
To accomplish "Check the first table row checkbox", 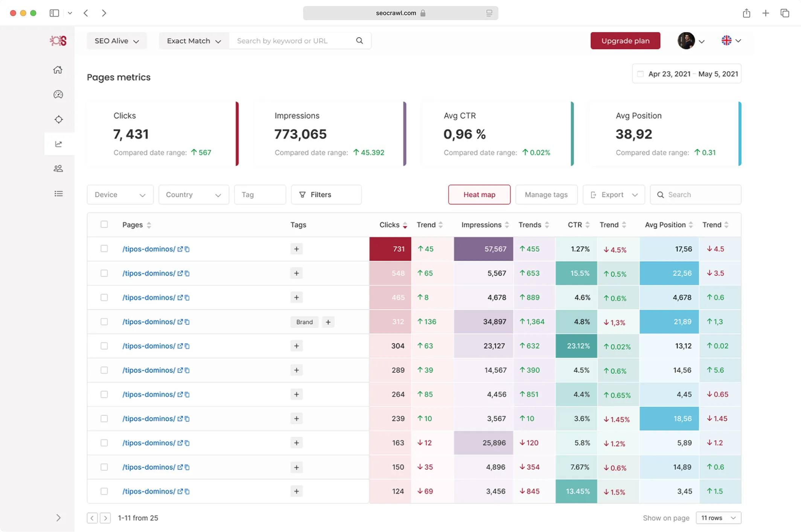I will 104,249.
